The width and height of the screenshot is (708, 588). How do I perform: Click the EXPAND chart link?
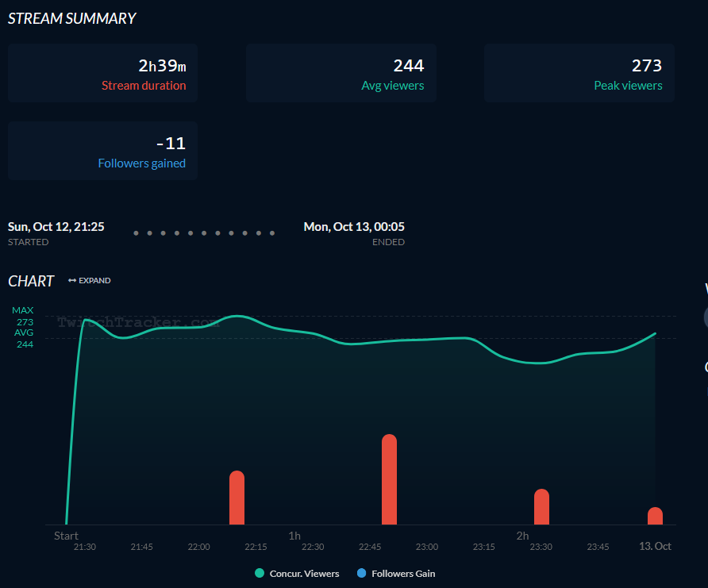click(90, 280)
